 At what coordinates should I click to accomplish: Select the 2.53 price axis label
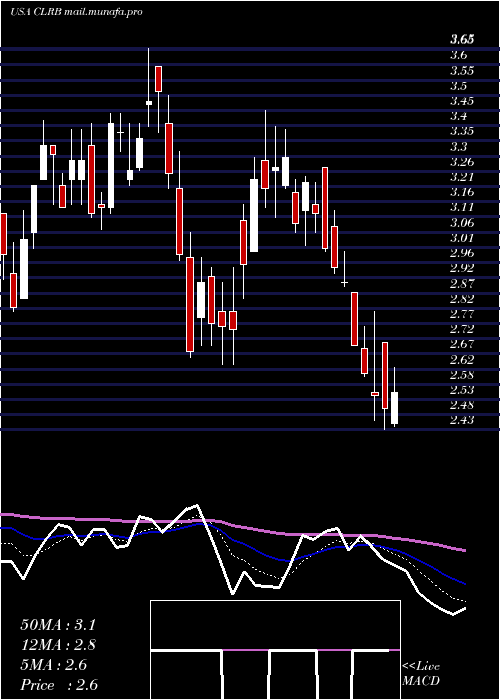[x=462, y=390]
